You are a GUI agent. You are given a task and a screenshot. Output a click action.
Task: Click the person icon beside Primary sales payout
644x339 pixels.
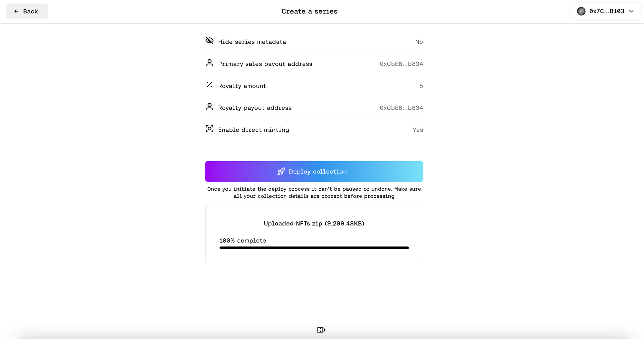pos(210,63)
